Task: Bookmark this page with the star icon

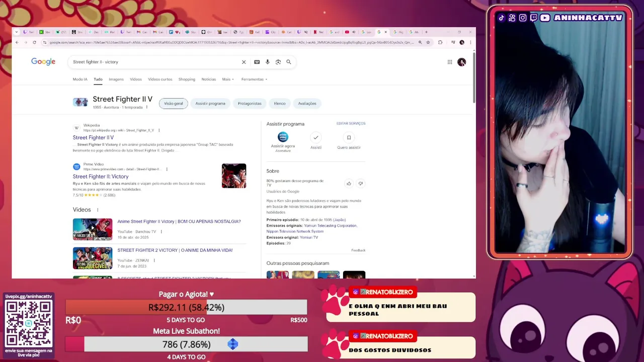Action: click(x=428, y=42)
